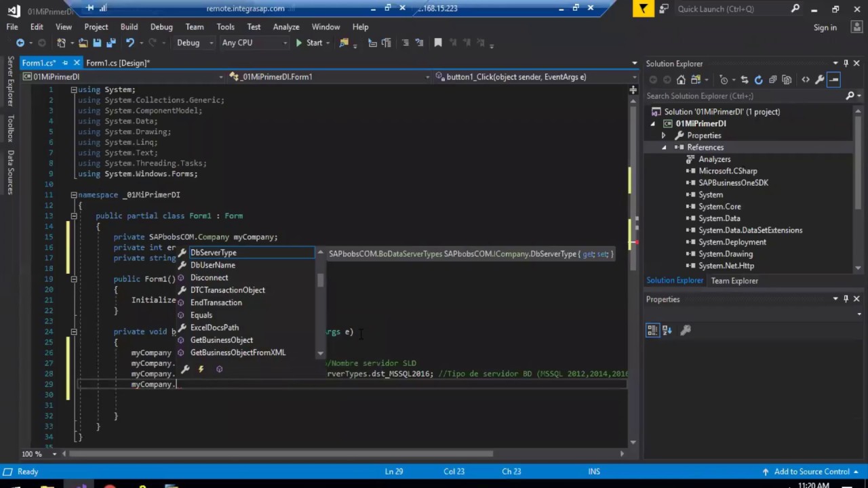The image size is (868, 488).
Task: Click Categorized view icon in Properties panel
Action: (x=652, y=330)
